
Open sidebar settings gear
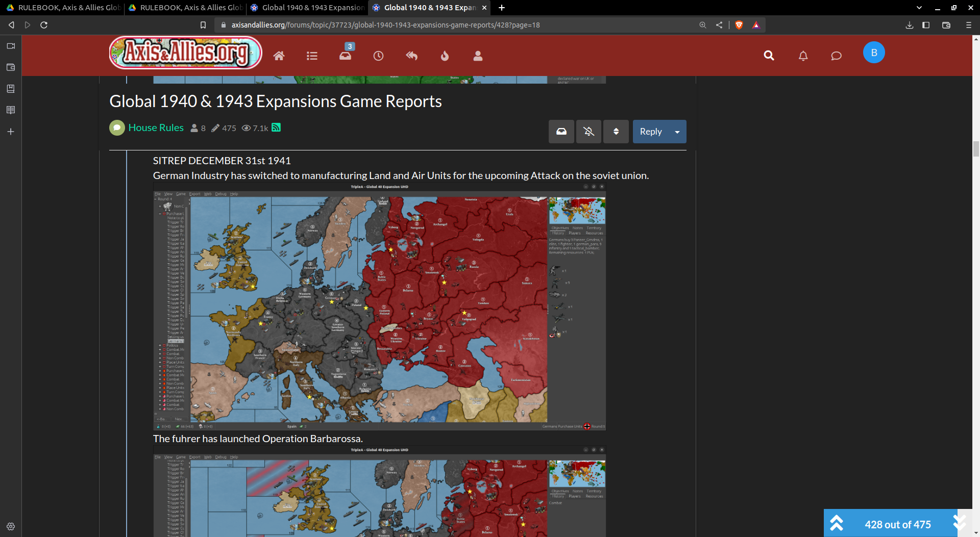(11, 526)
